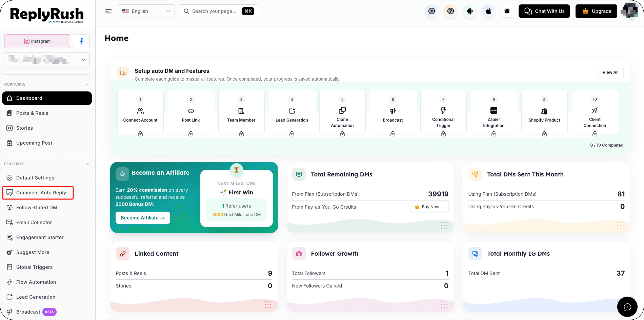Open the Zapier Integration guide card
644x320 pixels.
point(494,112)
